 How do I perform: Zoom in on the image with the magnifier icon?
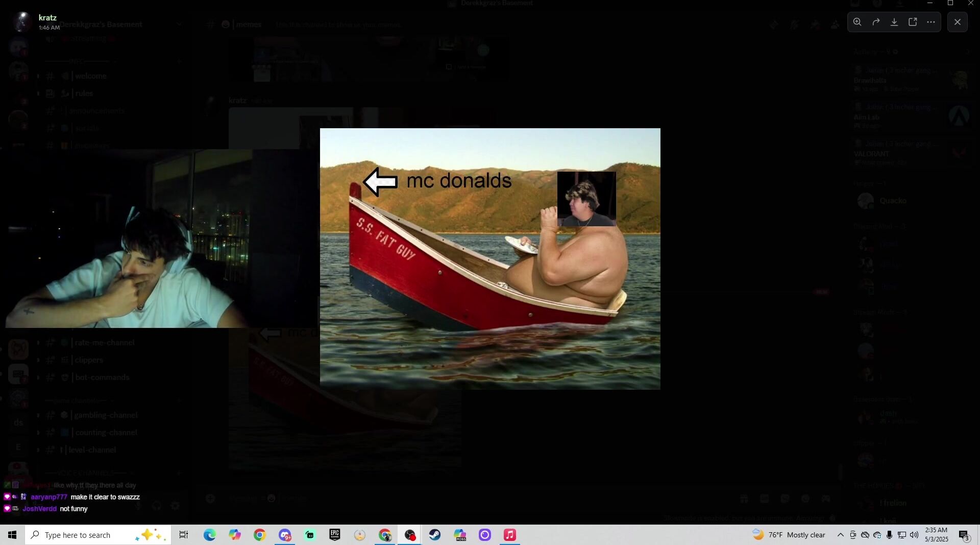pyautogui.click(x=857, y=22)
